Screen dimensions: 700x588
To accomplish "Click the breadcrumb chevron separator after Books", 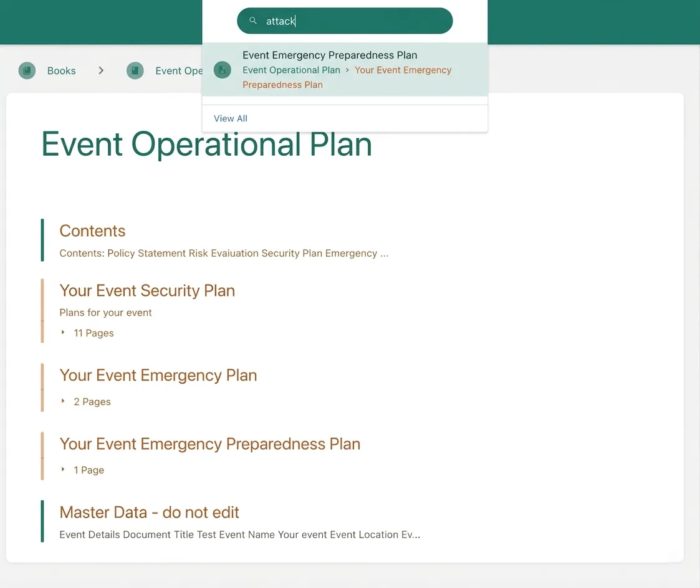I will (101, 70).
